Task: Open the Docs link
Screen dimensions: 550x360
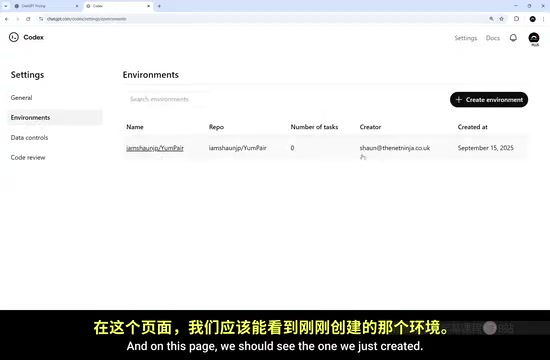Action: coord(492,38)
